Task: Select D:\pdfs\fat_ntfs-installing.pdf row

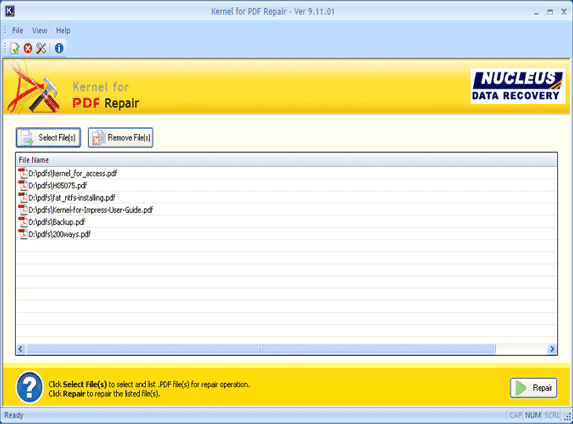Action: coord(286,198)
